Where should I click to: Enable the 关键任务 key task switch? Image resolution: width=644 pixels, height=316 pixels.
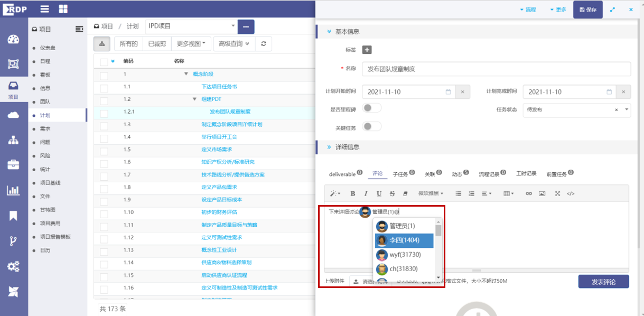(372, 126)
